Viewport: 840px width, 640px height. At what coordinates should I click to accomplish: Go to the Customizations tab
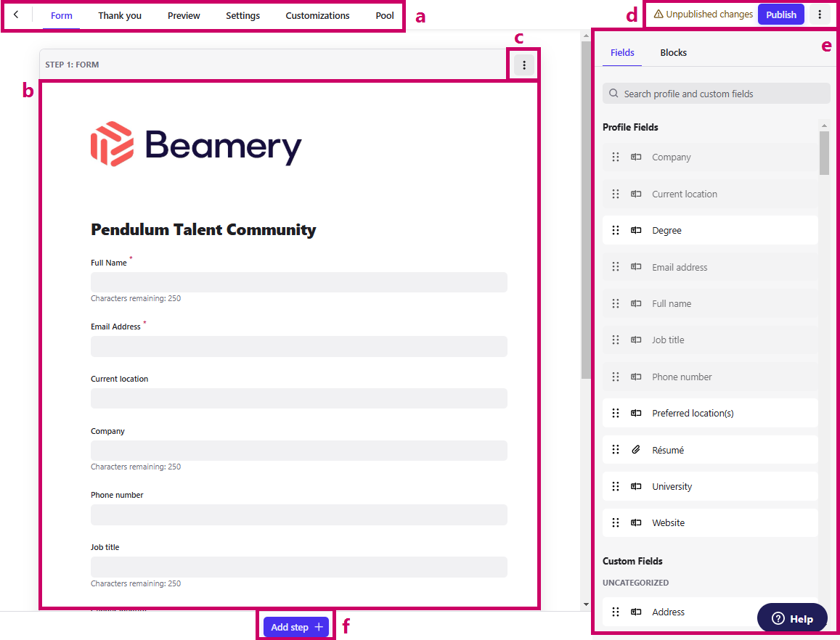[x=317, y=15]
